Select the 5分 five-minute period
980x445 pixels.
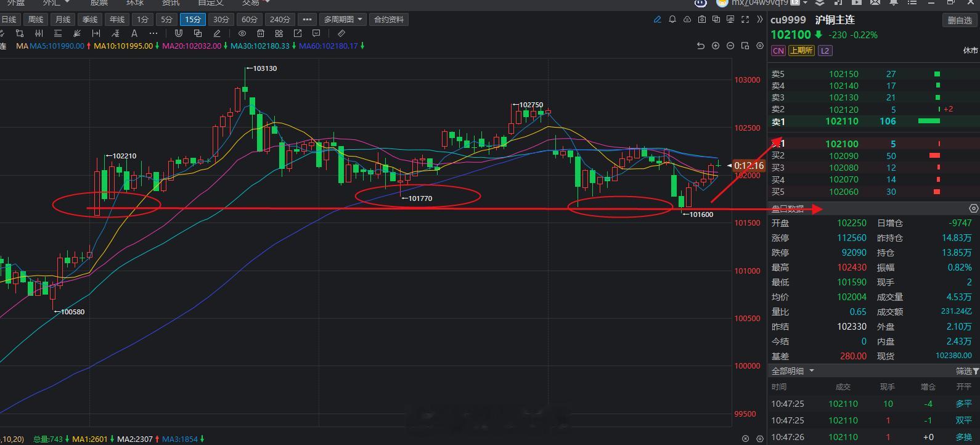pos(167,20)
